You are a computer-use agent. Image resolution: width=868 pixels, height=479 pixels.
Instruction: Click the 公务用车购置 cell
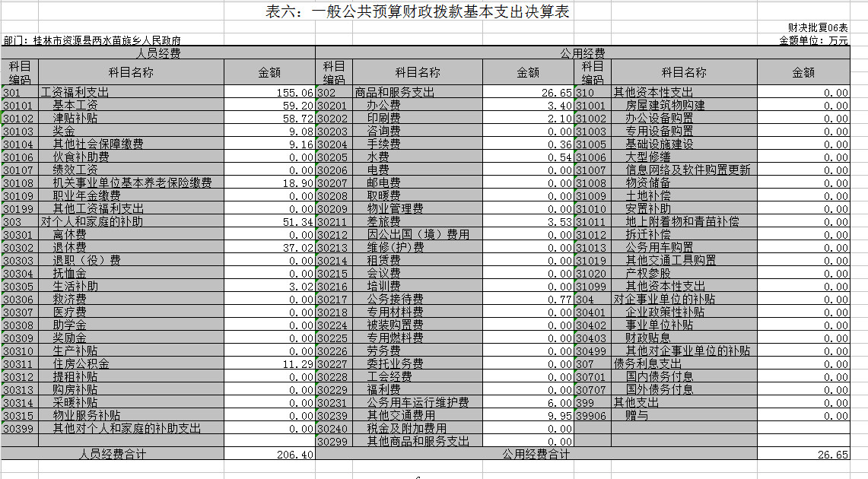pos(659,248)
